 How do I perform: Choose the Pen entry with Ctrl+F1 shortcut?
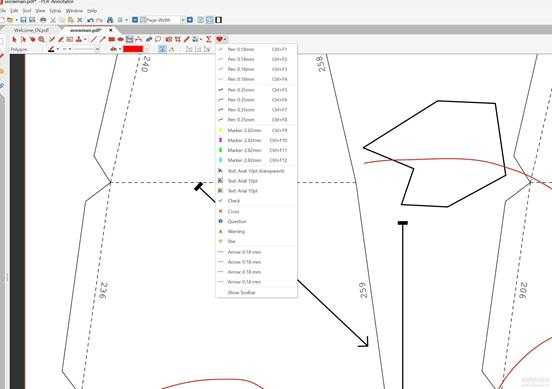(257, 49)
